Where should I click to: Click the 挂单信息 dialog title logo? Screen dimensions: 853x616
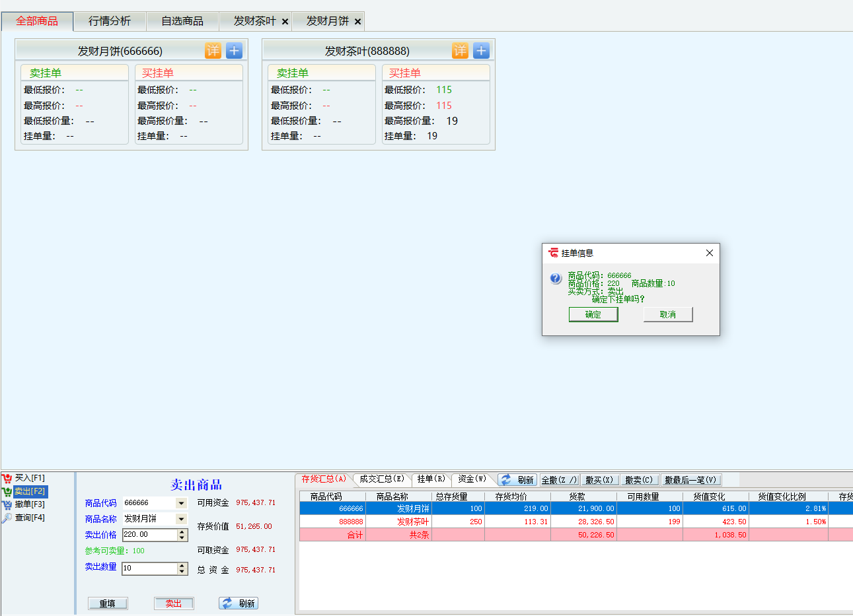pos(554,253)
